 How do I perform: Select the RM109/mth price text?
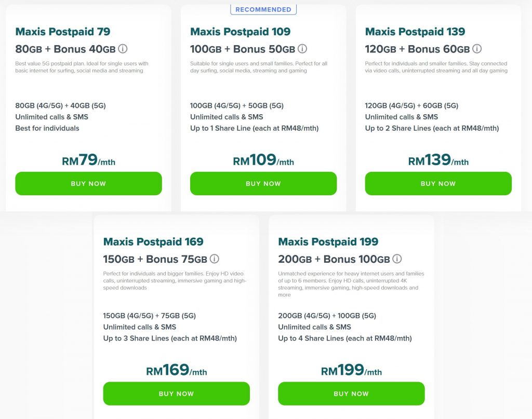pyautogui.click(x=263, y=159)
